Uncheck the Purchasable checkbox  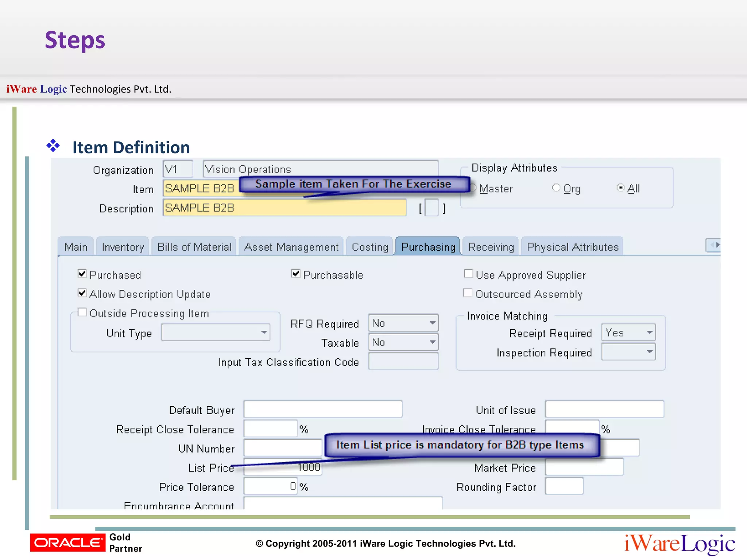pos(296,274)
